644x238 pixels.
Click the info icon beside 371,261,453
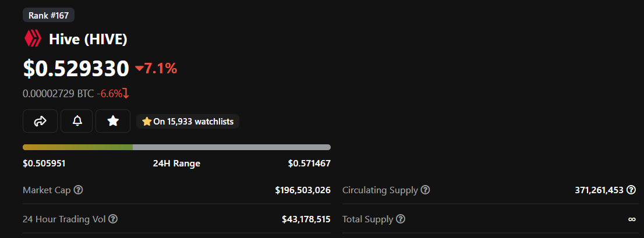coord(631,190)
